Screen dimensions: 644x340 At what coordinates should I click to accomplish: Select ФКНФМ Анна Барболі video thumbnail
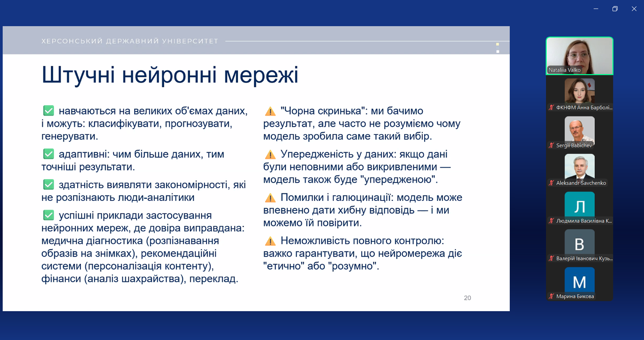(x=579, y=94)
